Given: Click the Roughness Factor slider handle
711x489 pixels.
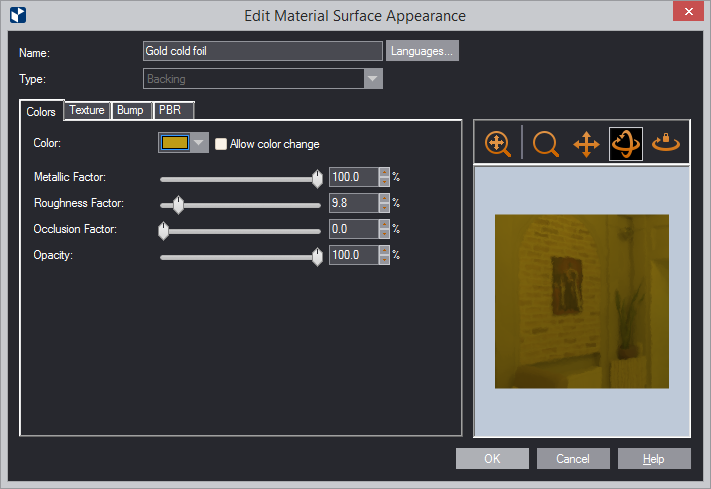Looking at the screenshot, I should pyautogui.click(x=179, y=205).
